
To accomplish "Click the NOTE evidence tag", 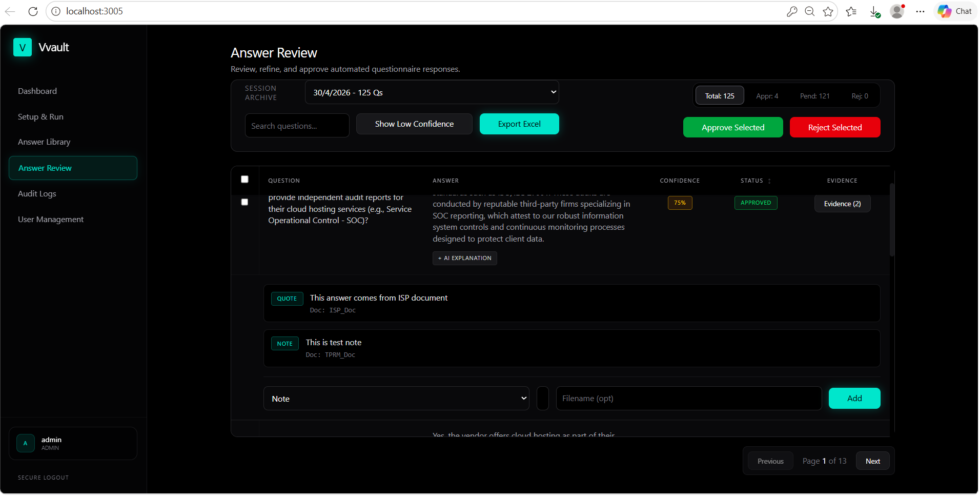I will pos(284,344).
